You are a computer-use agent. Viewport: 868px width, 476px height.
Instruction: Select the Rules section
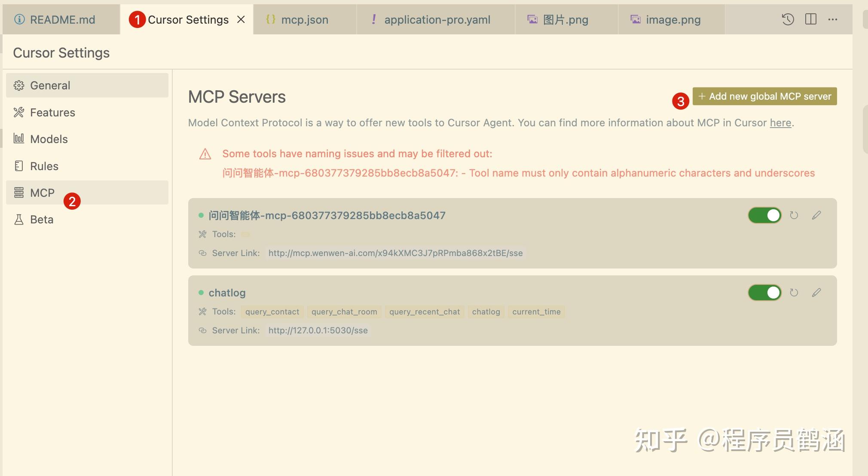pos(44,166)
